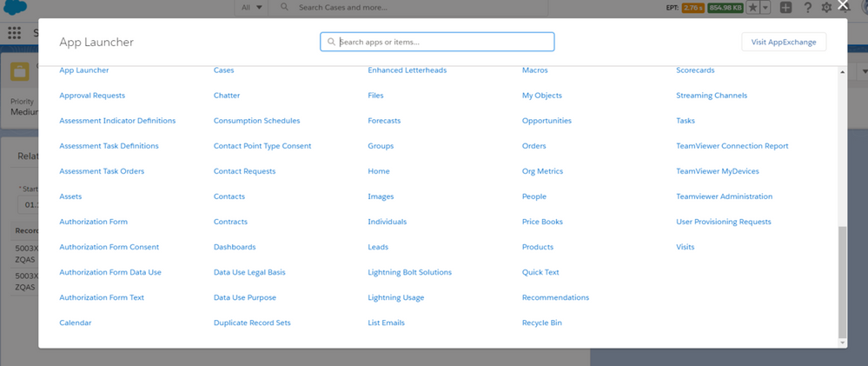Click the scrollbar down arrow
Screen dimensions: 868x366
[x=843, y=343]
